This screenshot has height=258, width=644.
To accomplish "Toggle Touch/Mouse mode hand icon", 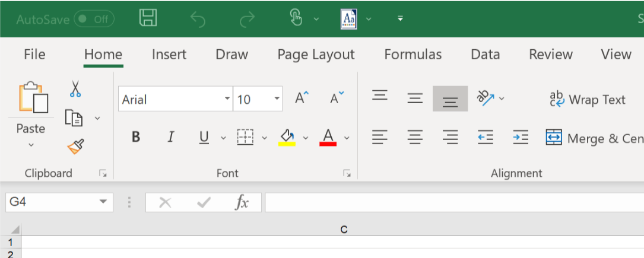I will click(x=296, y=19).
